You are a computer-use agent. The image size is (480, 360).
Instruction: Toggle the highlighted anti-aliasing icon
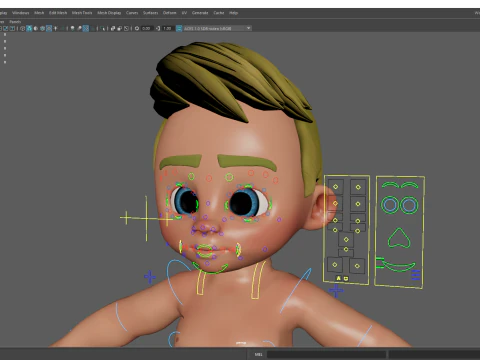(x=86, y=28)
